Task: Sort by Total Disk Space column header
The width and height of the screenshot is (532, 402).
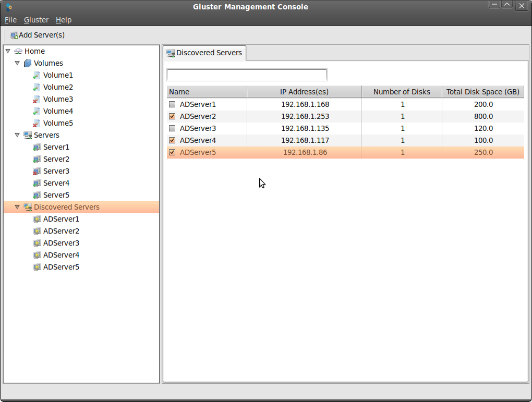Action: (x=482, y=92)
